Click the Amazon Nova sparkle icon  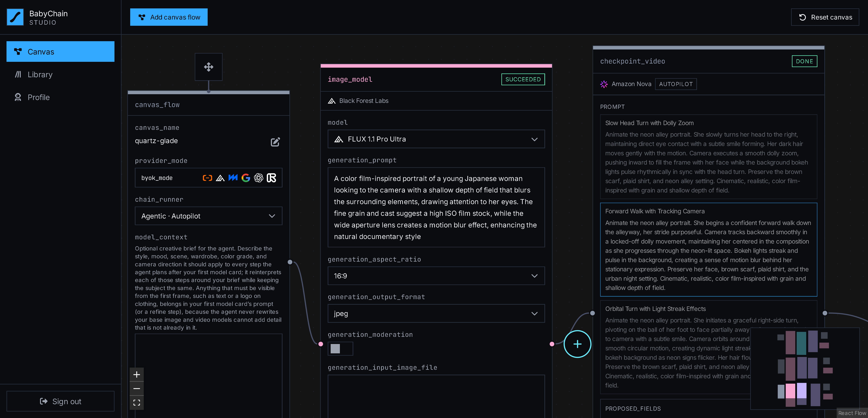pyautogui.click(x=604, y=84)
